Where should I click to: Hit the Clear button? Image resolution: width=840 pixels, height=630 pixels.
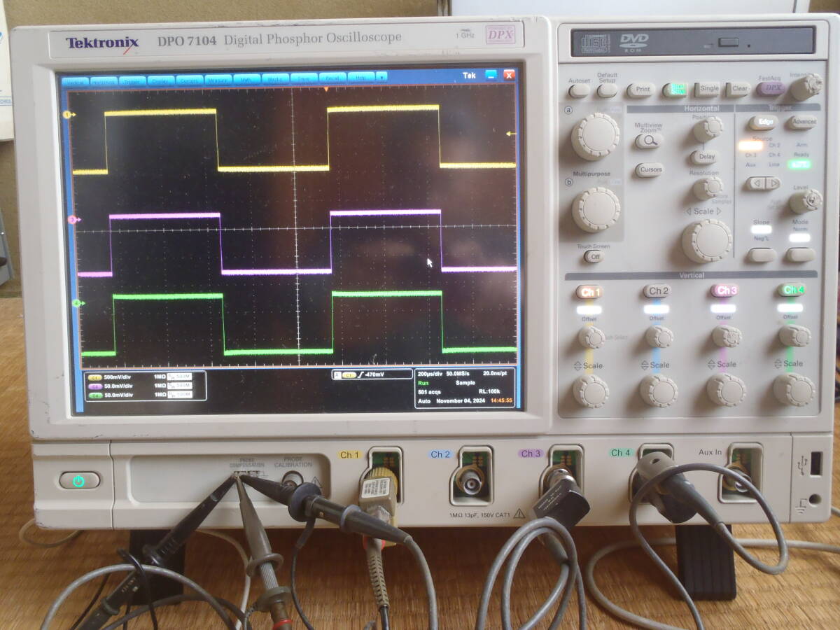coord(738,89)
